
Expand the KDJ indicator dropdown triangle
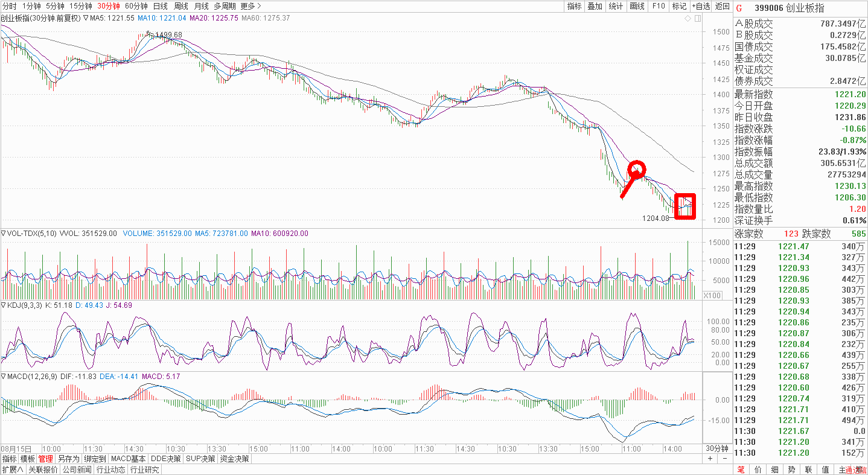coord(3,305)
